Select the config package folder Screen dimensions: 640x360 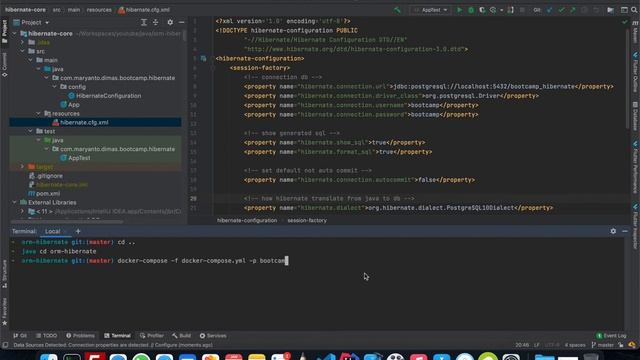point(73,87)
